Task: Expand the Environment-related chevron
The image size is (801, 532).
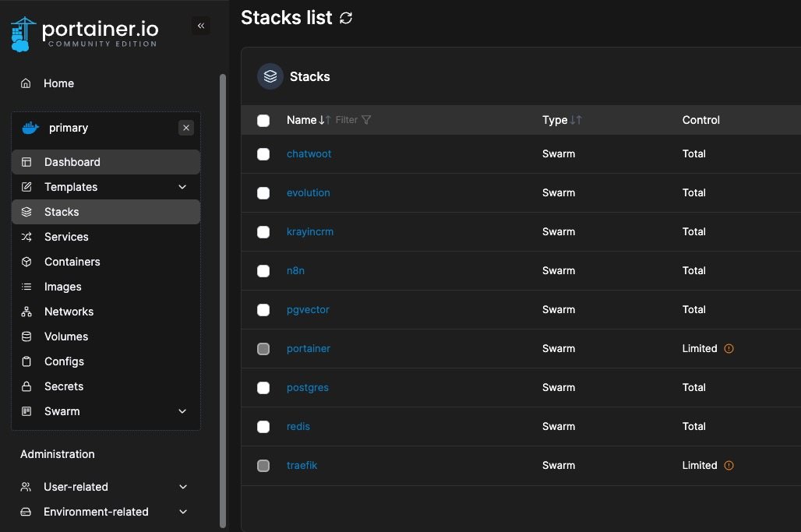Action: click(x=183, y=512)
